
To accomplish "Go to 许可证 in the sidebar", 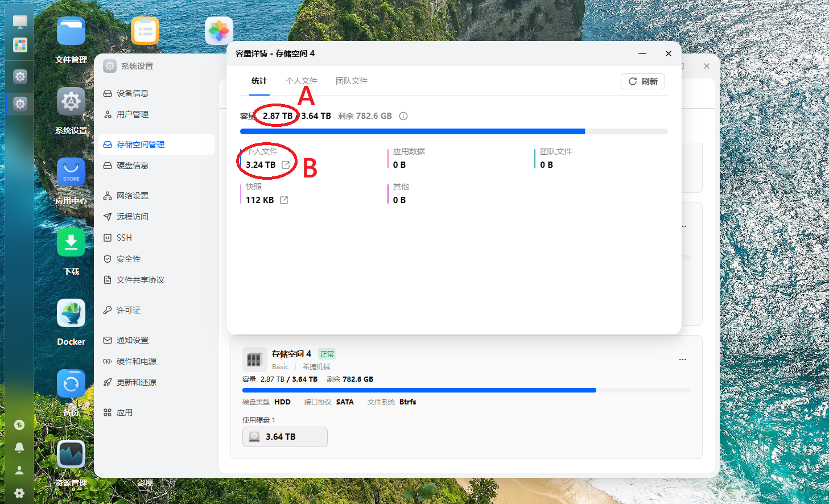I will [x=156, y=310].
